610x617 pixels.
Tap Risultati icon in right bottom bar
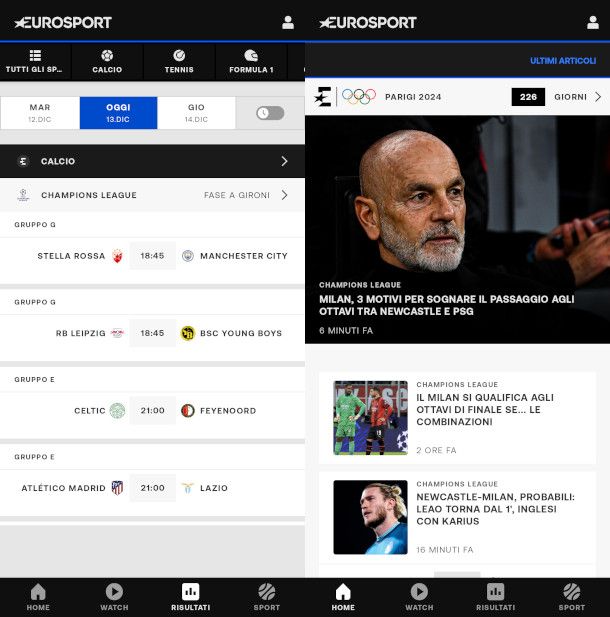pos(495,592)
